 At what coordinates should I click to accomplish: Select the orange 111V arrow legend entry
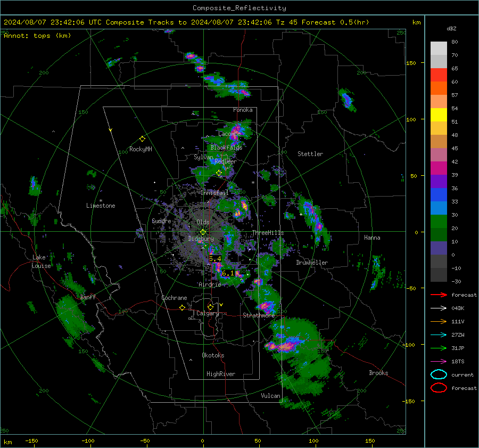point(439,321)
